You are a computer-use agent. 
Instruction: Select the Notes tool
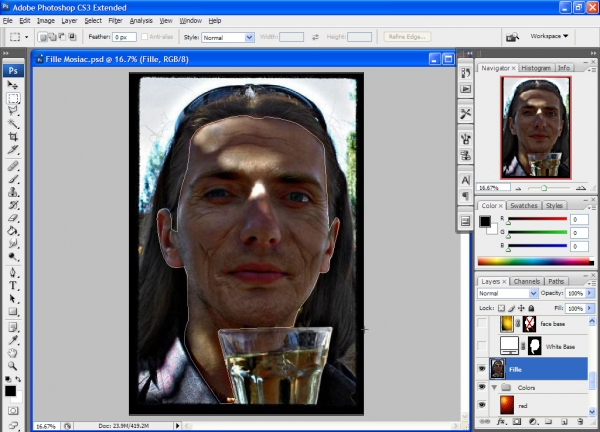(13, 327)
